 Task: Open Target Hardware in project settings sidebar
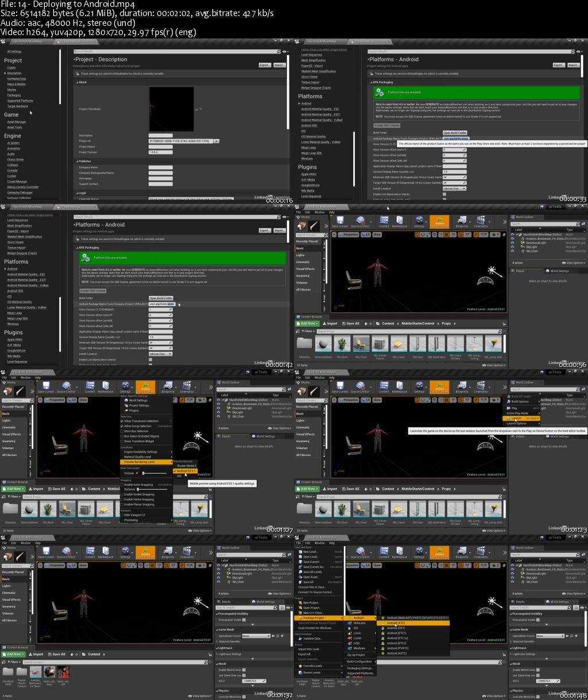tap(17, 106)
